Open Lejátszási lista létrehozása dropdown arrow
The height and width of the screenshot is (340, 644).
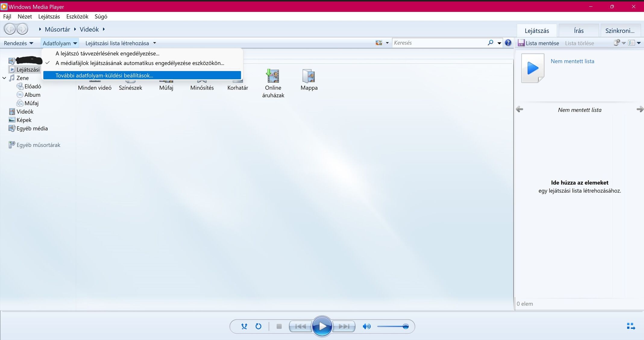pyautogui.click(x=155, y=43)
